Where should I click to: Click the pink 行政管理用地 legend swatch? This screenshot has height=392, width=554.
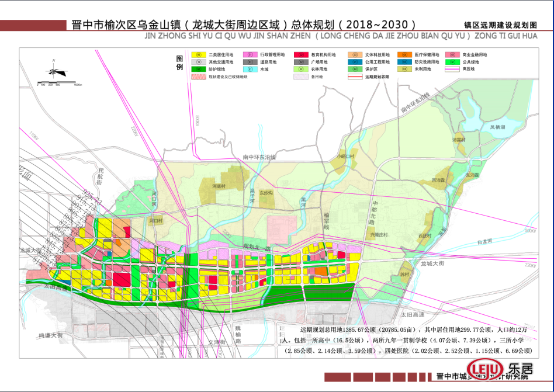250,55
